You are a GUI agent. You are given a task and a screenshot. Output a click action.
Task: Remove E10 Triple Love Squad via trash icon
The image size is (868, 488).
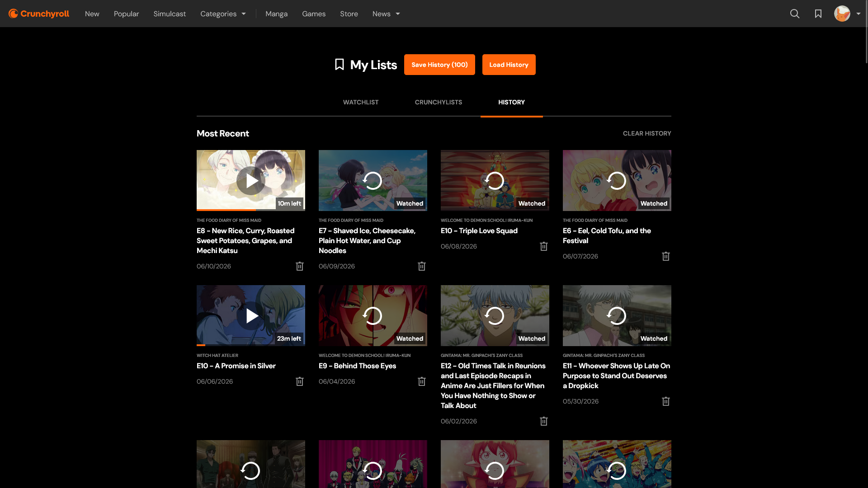point(544,246)
